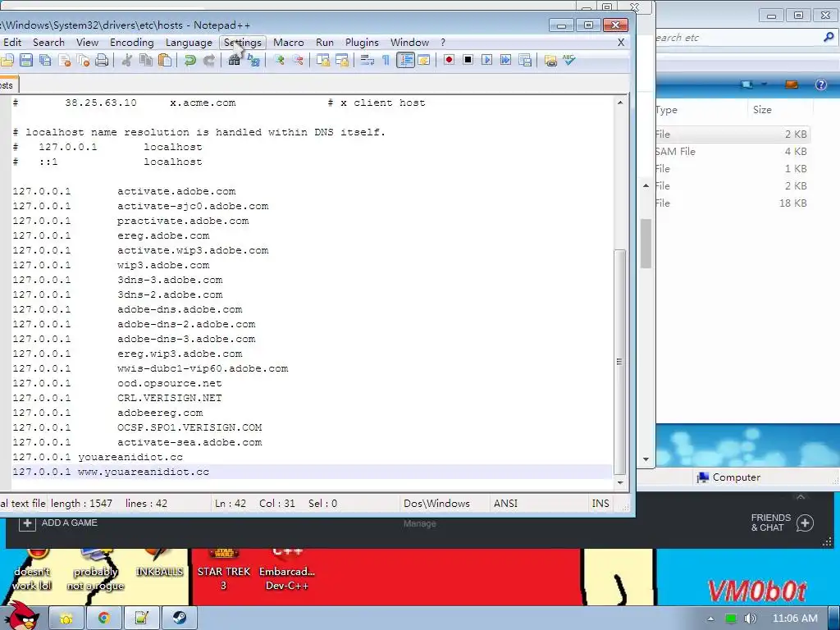The image size is (840, 630).
Task: Open the Run menu
Action: coord(325,43)
